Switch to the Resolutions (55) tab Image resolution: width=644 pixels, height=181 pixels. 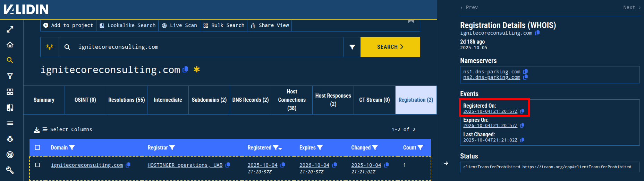coord(126,100)
